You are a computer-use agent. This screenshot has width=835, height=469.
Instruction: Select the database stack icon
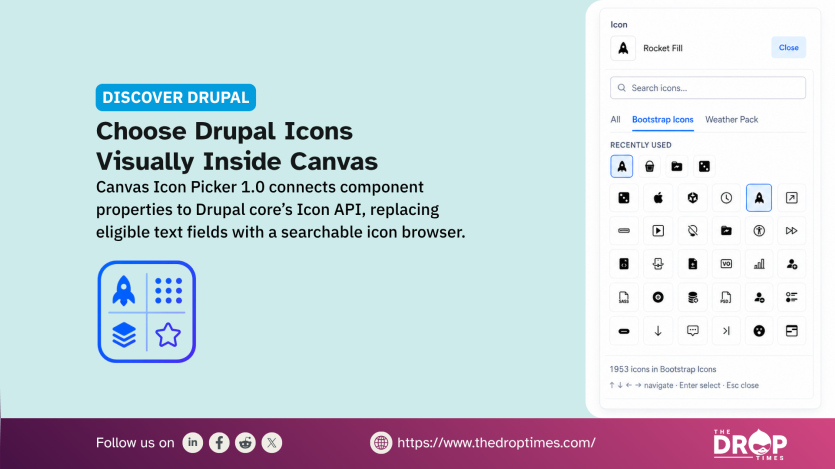[692, 297]
